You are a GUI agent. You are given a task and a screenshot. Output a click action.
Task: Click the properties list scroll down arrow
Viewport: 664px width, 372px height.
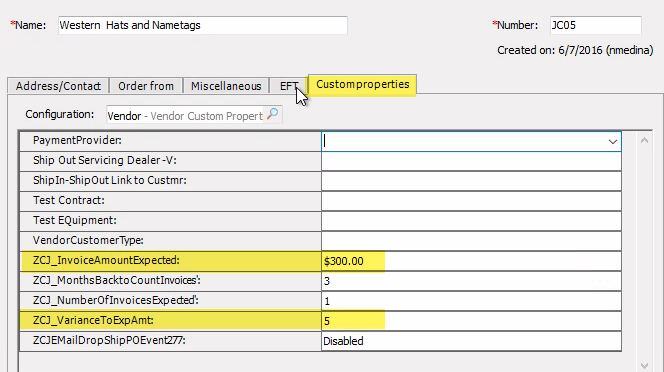pos(644,365)
